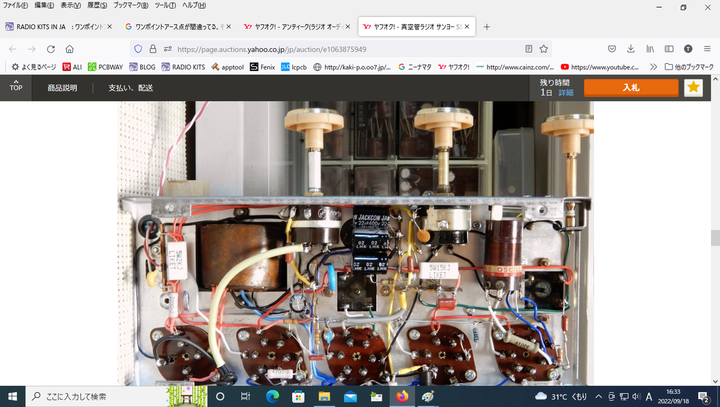The width and height of the screenshot is (720, 407).
Task: Click the orange 入札 bid button
Action: coord(630,88)
